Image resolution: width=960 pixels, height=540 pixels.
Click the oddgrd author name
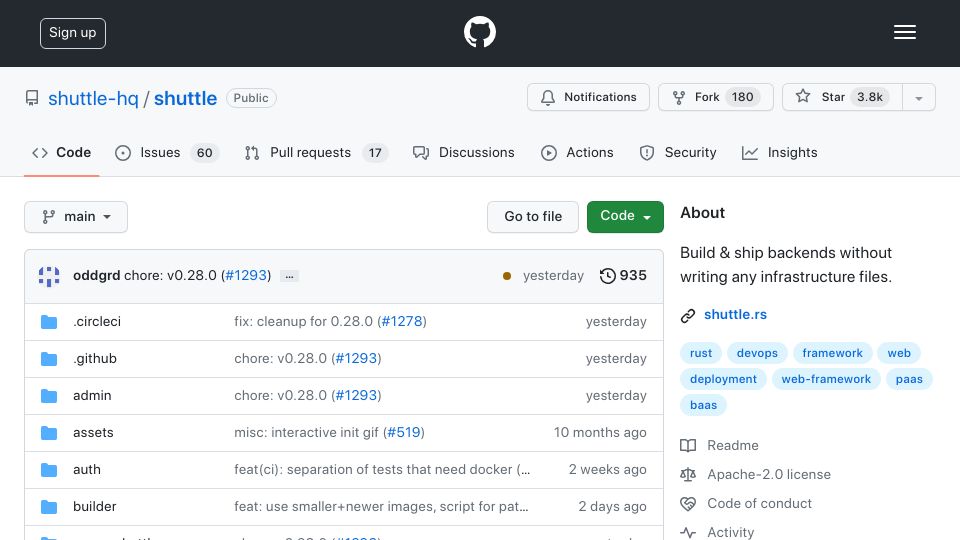pos(97,276)
